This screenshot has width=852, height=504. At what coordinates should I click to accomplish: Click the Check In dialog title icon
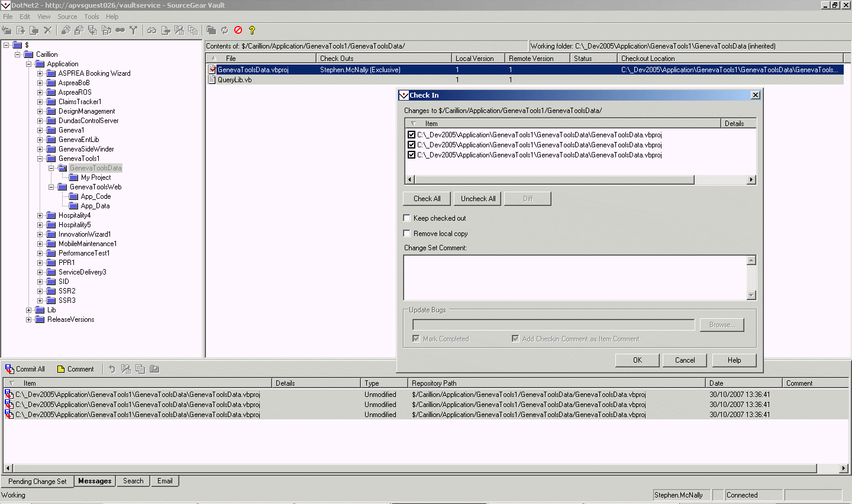(x=404, y=95)
